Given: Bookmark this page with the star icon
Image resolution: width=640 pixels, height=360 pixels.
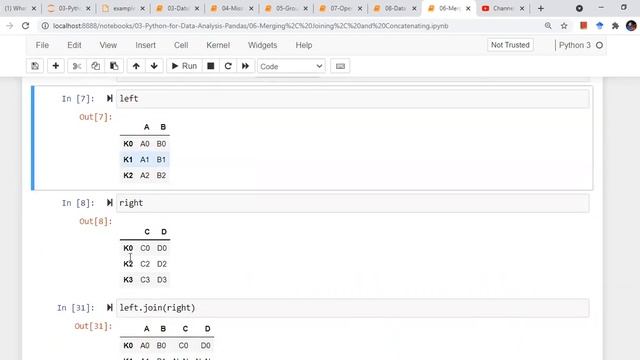Looking at the screenshot, I should (564, 26).
